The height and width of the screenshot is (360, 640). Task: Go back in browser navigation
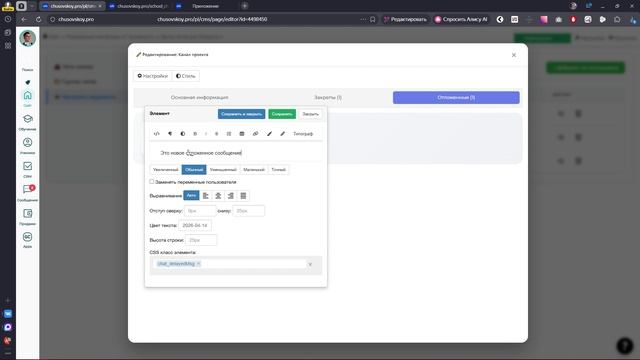(24, 19)
